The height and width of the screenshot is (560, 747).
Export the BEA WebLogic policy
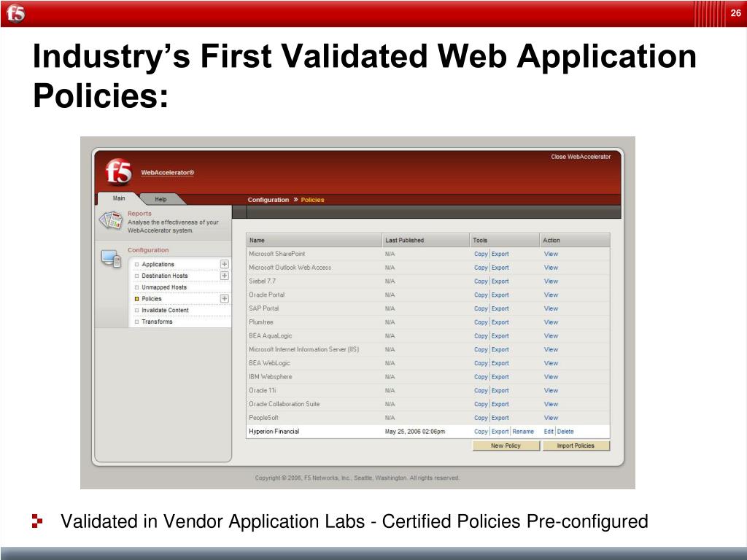[x=500, y=363]
